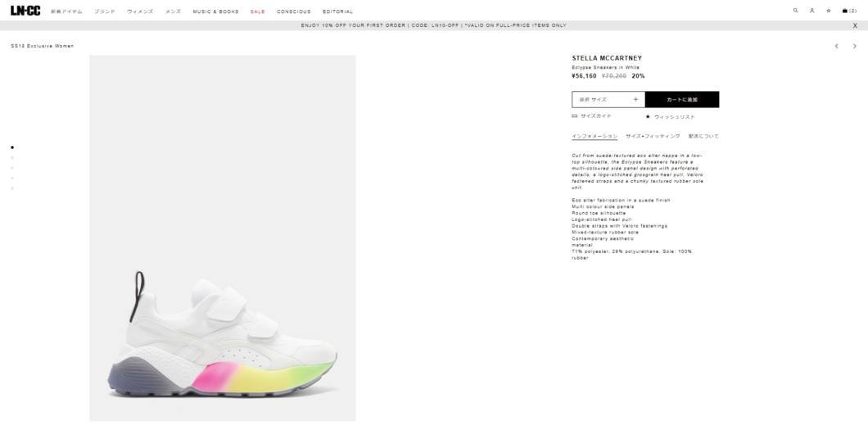868x430 pixels.
Task: Select the first image indicator dot
Action: tap(12, 147)
